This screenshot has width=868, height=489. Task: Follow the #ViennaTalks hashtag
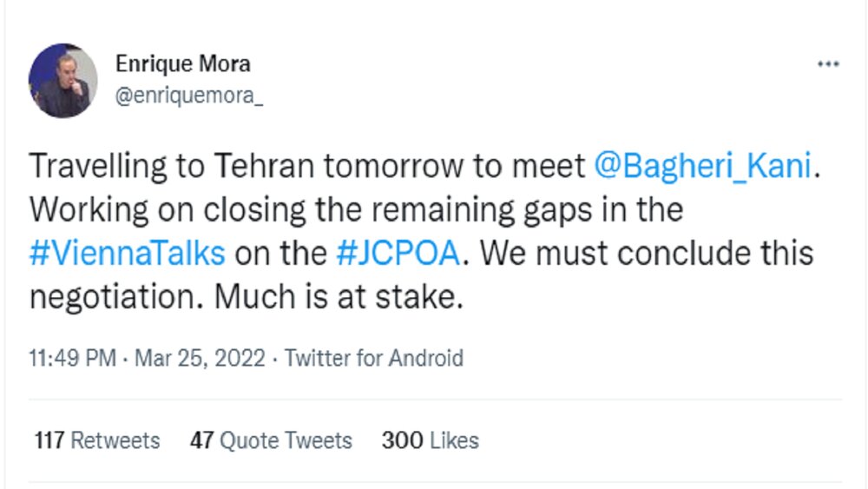(128, 254)
